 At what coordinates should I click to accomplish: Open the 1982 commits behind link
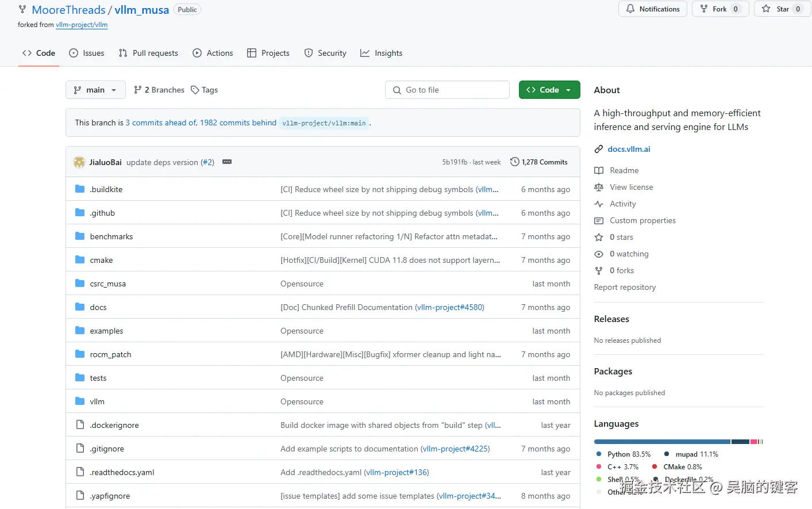coord(238,123)
